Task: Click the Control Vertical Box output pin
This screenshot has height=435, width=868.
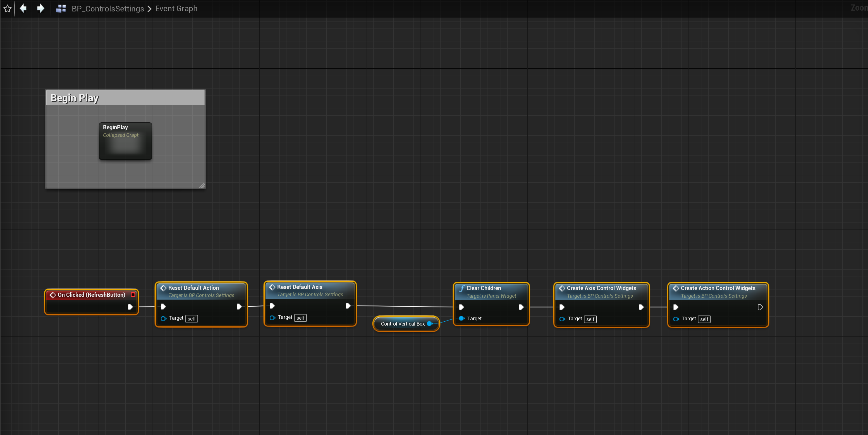Action: (x=430, y=324)
